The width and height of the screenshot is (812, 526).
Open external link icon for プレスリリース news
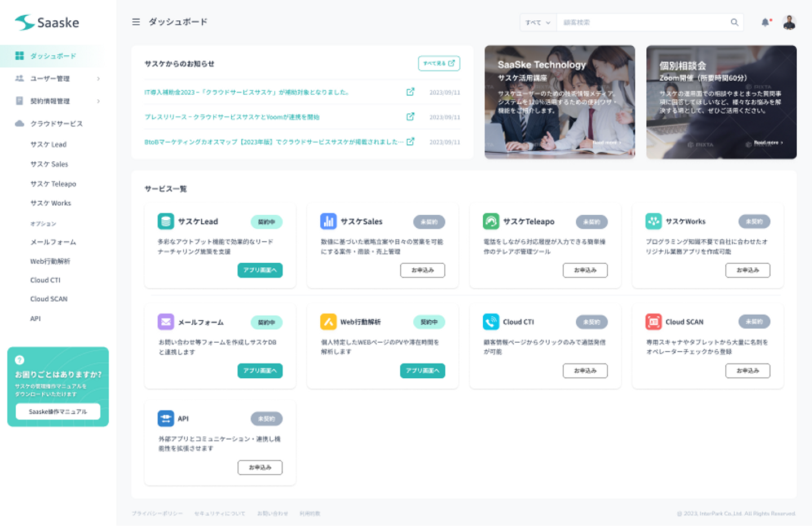[x=411, y=117]
